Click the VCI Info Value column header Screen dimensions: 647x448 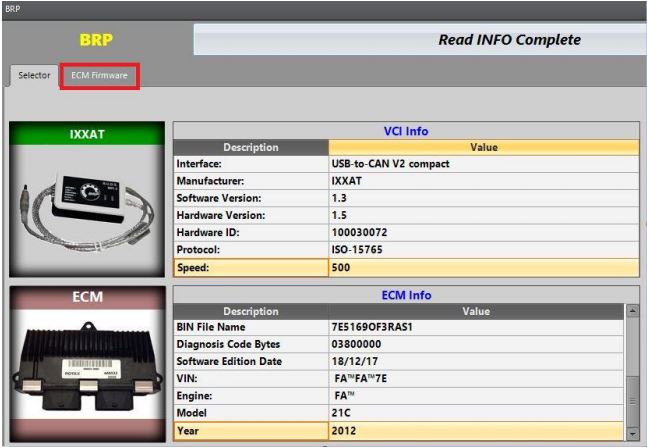click(483, 147)
